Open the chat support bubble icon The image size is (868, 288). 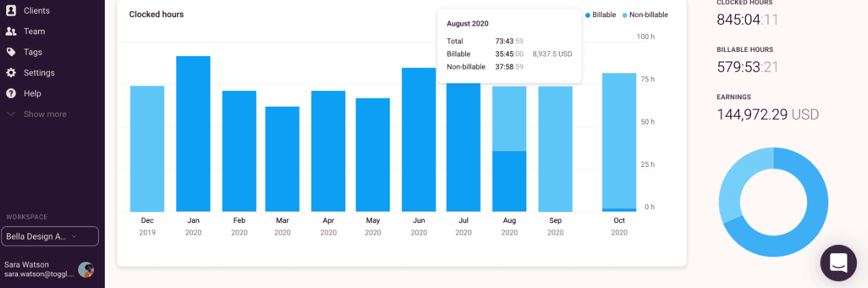tap(839, 263)
